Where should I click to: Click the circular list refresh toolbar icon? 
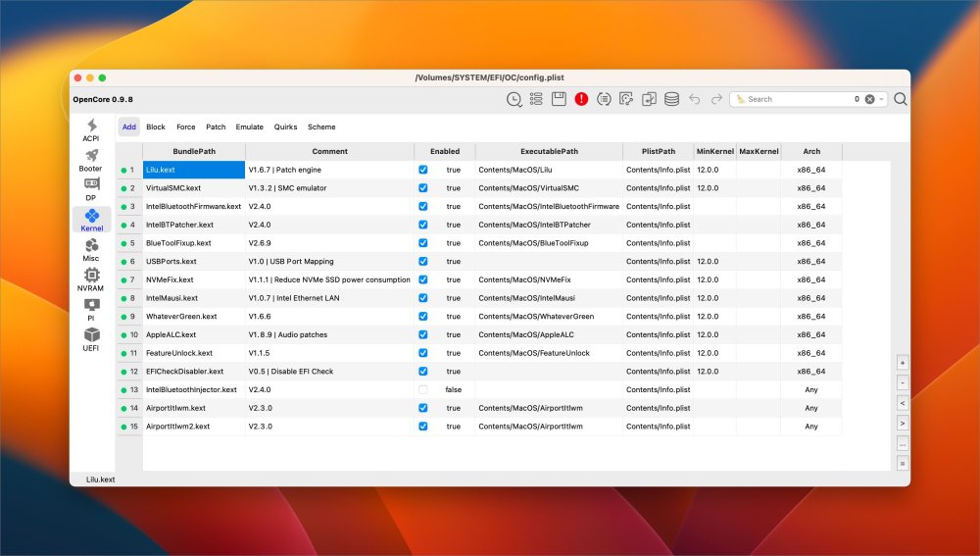604,99
